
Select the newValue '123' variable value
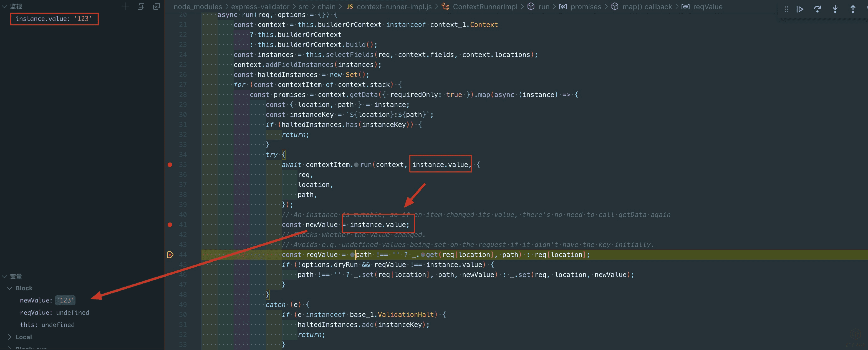tap(65, 300)
